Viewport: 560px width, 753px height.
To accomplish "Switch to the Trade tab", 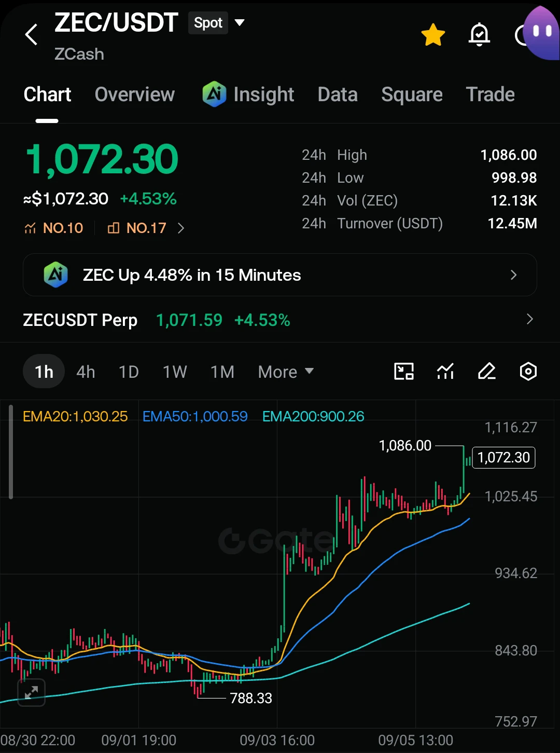I will click(490, 94).
